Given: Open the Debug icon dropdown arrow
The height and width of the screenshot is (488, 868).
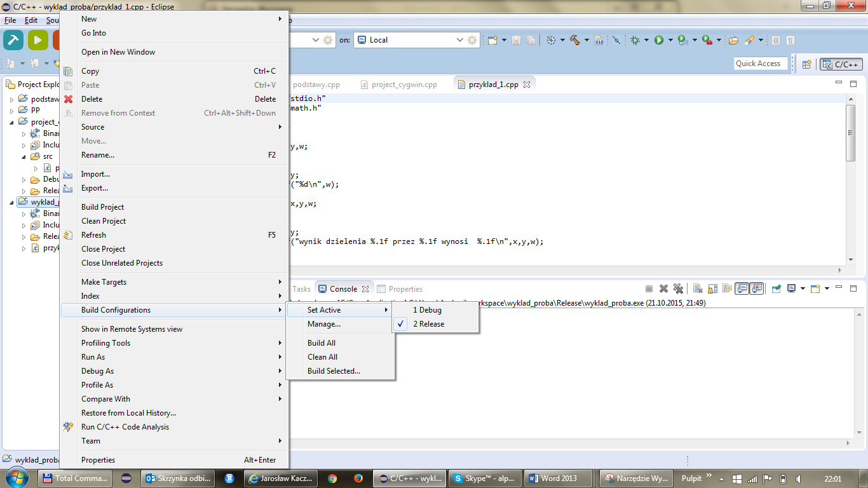Looking at the screenshot, I should pos(646,40).
